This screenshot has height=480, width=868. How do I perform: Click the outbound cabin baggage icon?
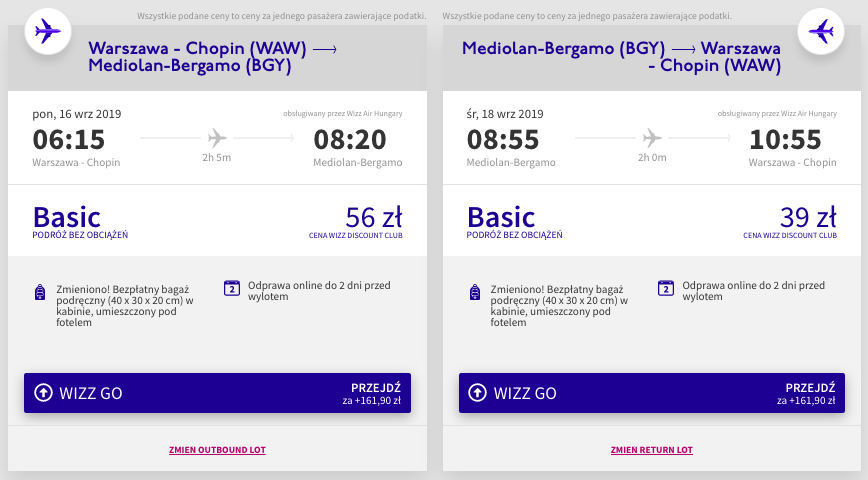tap(40, 292)
